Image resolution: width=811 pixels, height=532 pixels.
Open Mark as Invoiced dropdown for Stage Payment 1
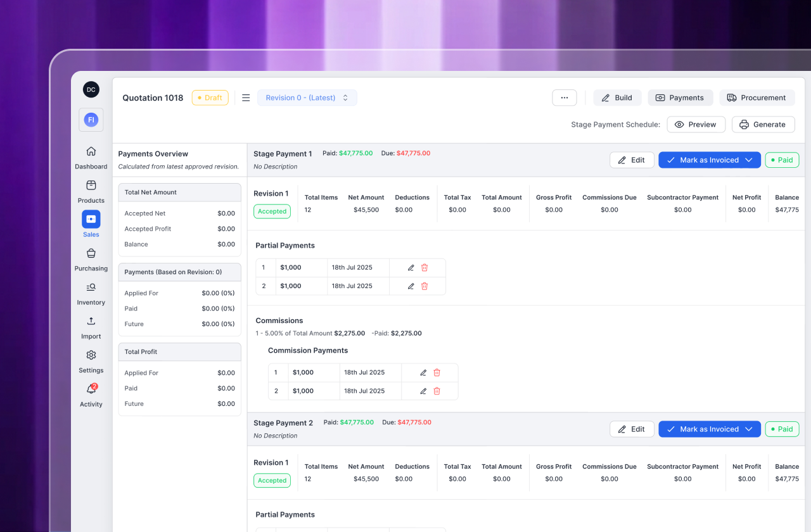pos(749,160)
